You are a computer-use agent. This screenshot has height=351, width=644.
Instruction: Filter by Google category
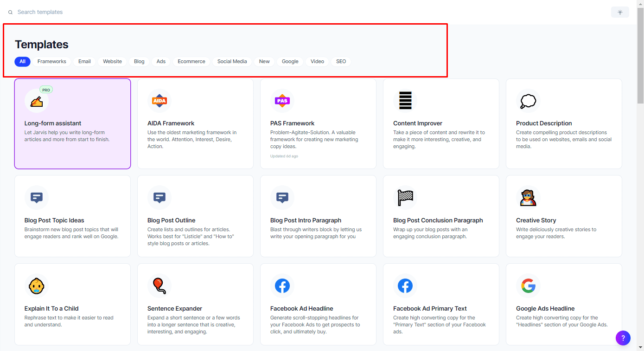point(290,61)
